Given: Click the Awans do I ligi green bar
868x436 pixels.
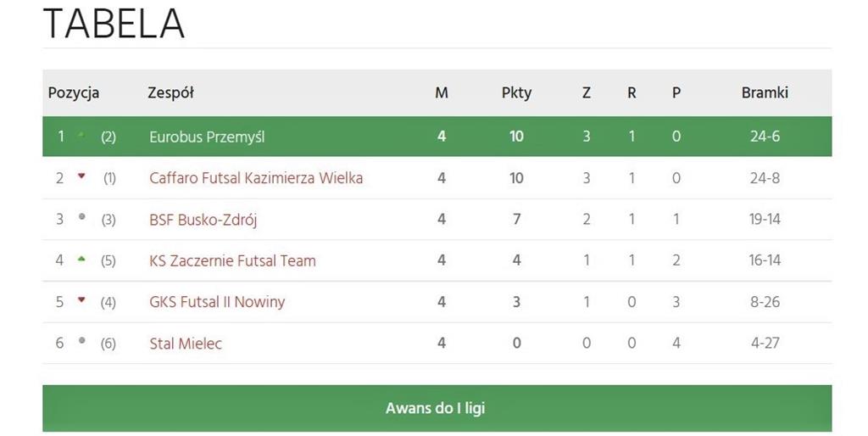Looking at the screenshot, I should coord(436,408).
